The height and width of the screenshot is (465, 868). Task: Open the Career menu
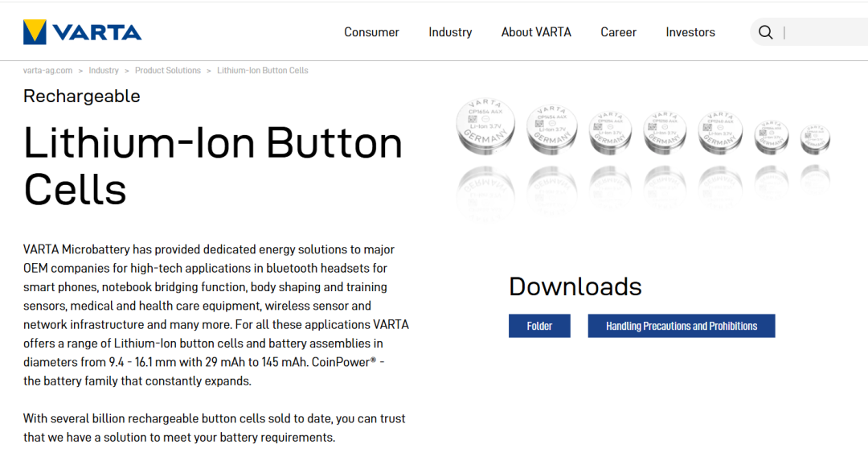pyautogui.click(x=618, y=32)
